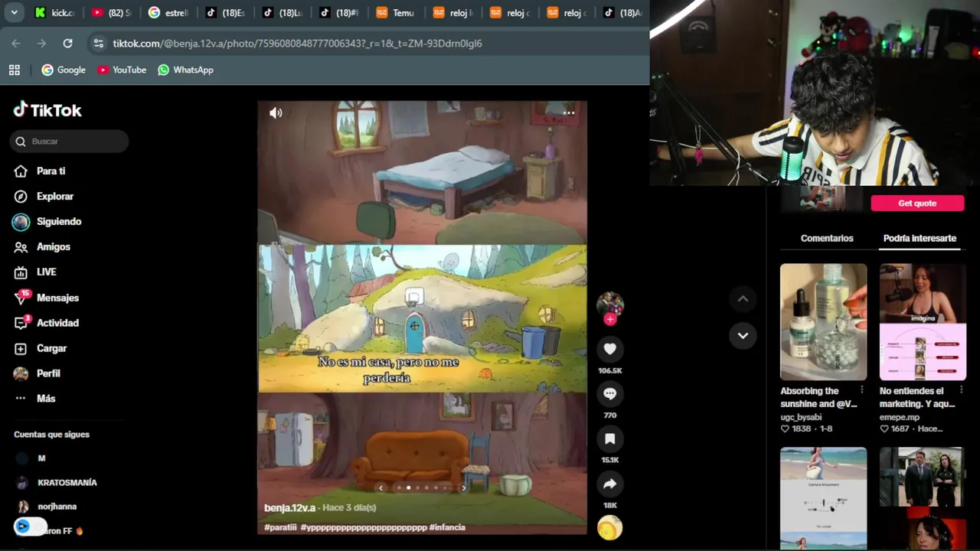Like the post with heart icon
The image size is (980, 551).
(x=609, y=349)
